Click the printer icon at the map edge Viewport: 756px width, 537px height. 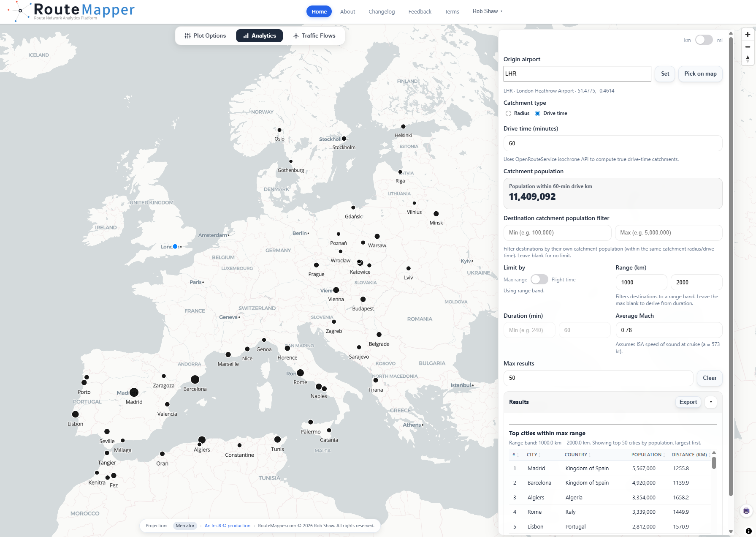pos(746,511)
